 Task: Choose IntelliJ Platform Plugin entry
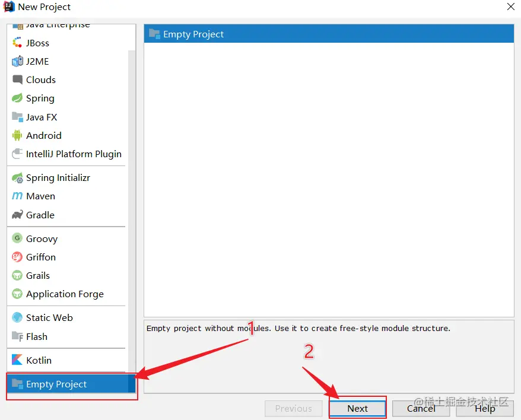point(68,154)
